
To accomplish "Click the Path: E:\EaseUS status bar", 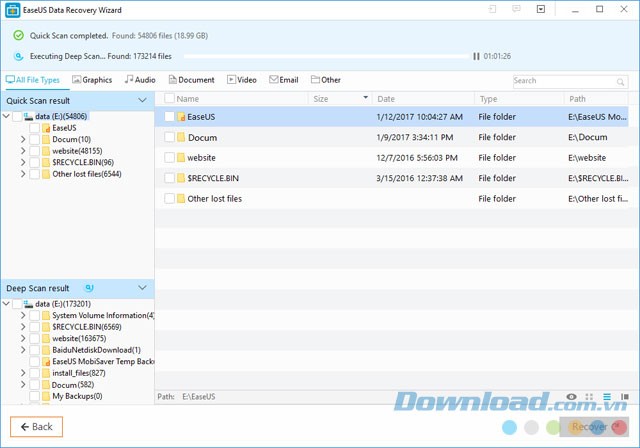I will tap(186, 397).
